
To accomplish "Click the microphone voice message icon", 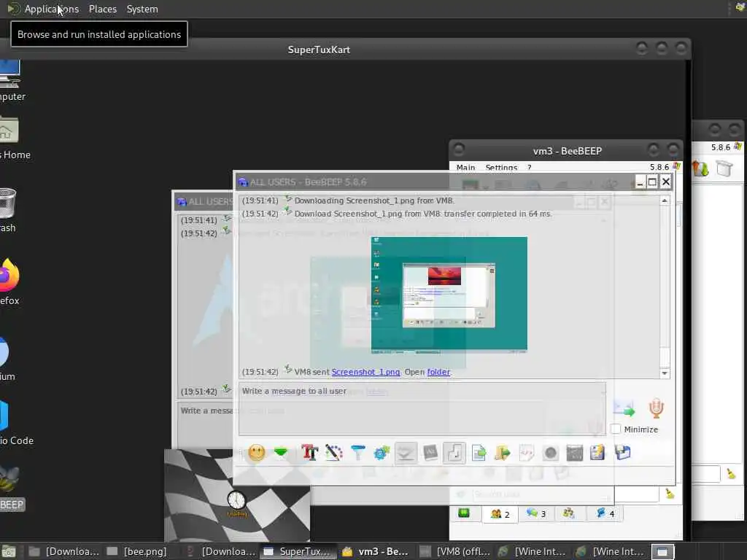I will [656, 408].
